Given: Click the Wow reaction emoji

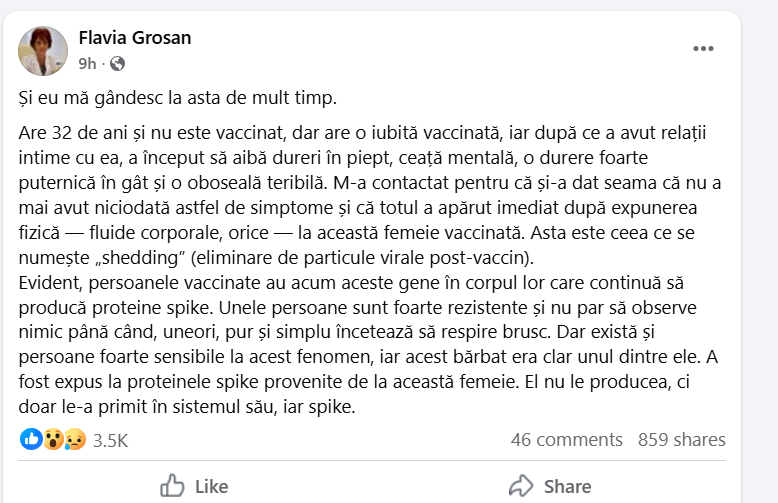Looking at the screenshot, I should pos(52,439).
